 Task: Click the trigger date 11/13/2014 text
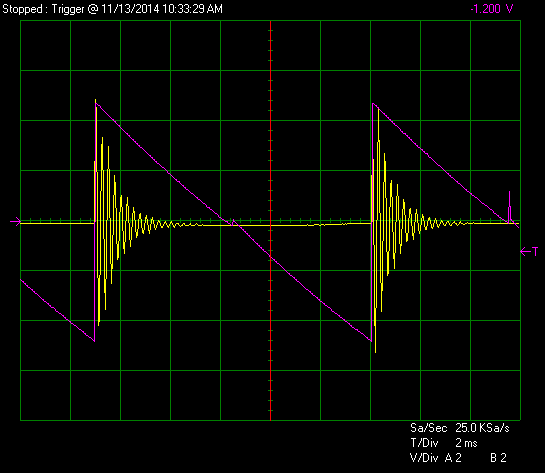point(130,9)
